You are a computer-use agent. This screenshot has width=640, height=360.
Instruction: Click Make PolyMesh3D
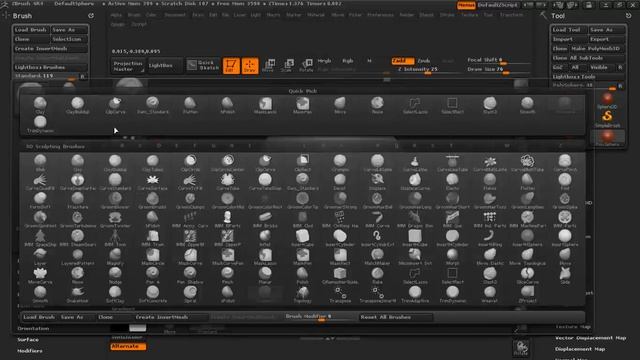598,49
